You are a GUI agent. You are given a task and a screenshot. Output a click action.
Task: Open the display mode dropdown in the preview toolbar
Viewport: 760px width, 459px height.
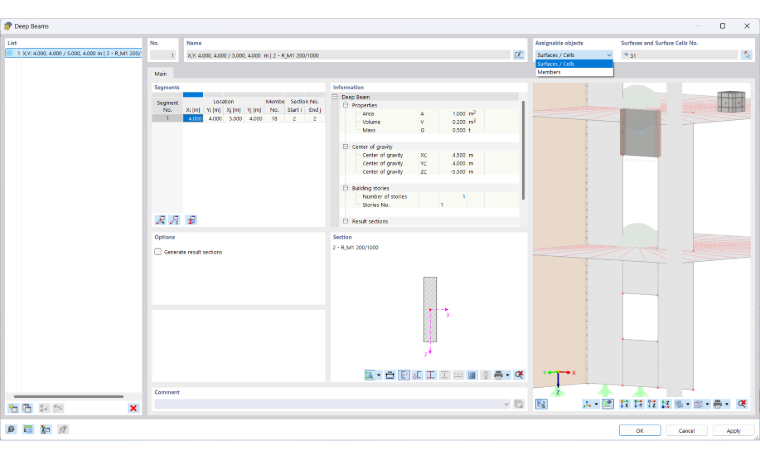point(688,404)
